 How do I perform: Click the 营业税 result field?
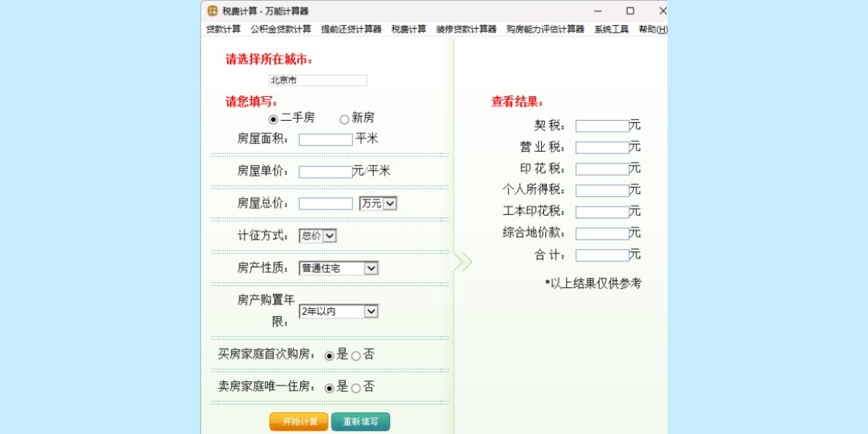tap(602, 148)
